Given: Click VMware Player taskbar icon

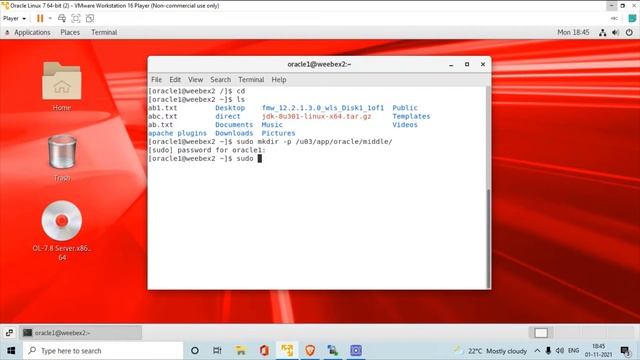Looking at the screenshot, I should pos(287,351).
